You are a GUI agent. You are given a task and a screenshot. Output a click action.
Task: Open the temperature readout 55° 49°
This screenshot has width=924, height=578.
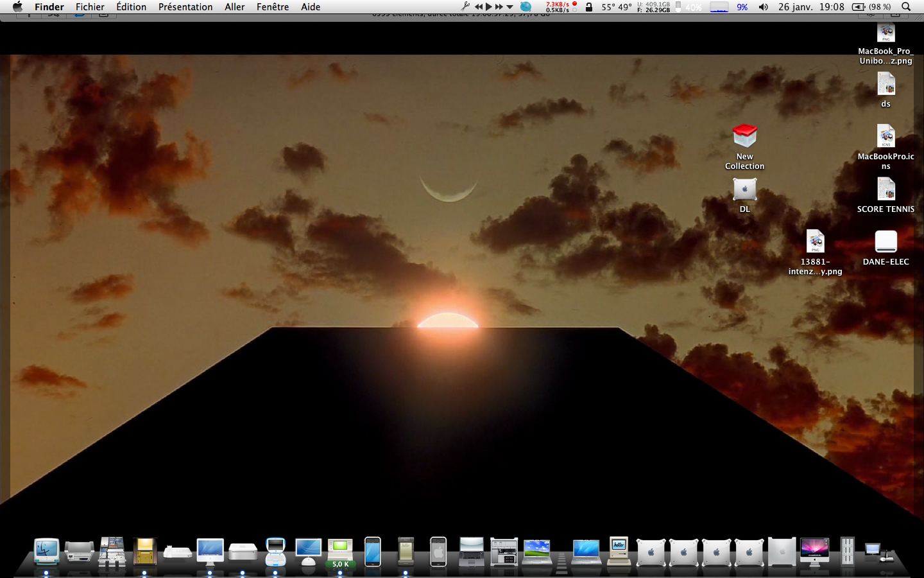point(616,7)
